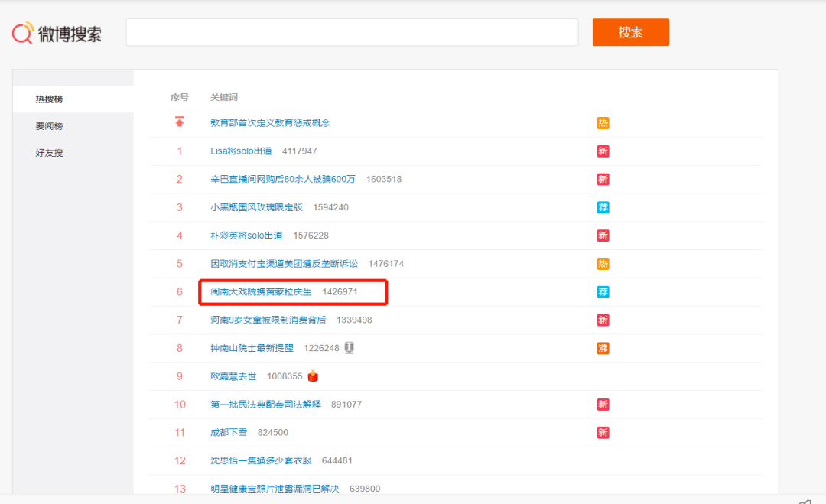
Task: Click the 关键词 column header
Action: (224, 97)
